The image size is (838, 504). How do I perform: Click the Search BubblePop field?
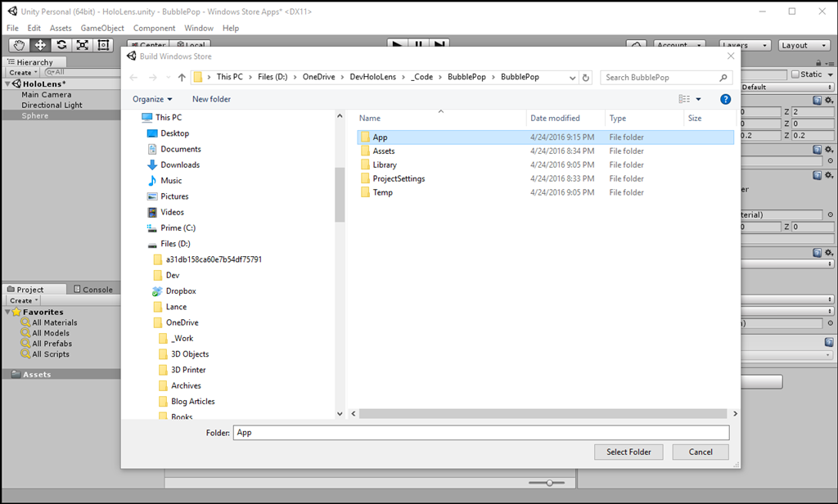click(x=666, y=78)
